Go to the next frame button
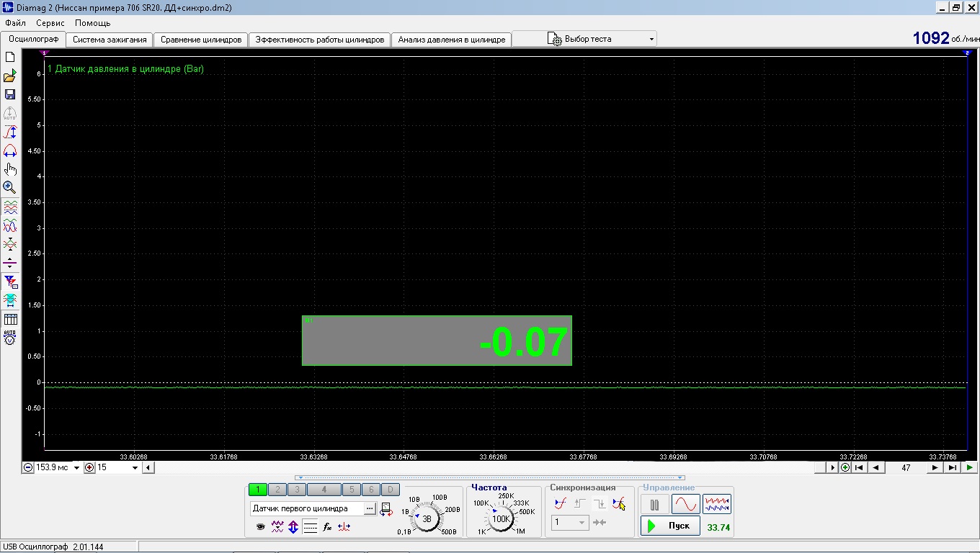The image size is (980, 553). point(935,468)
